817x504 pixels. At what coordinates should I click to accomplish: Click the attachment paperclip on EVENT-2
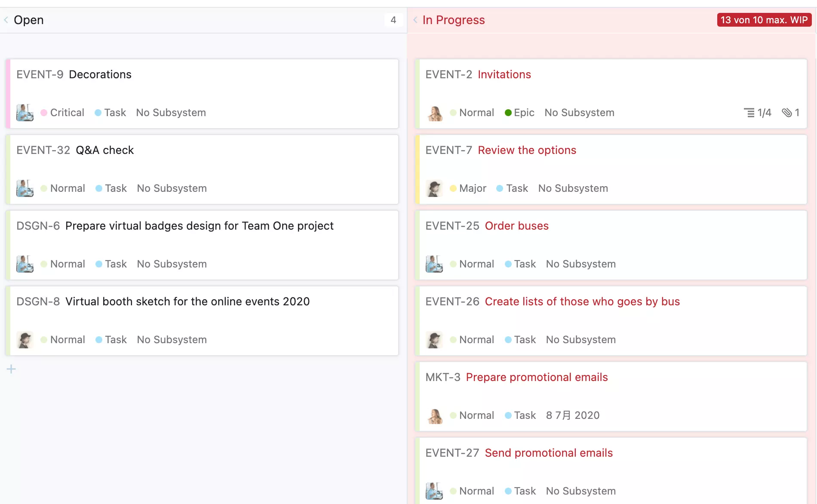point(786,113)
